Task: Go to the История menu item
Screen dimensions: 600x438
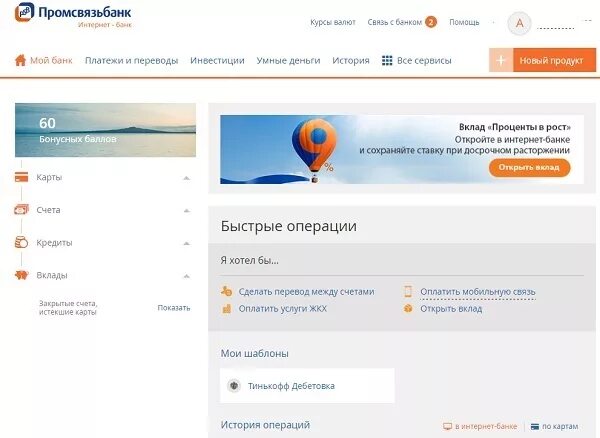Action: [x=351, y=60]
